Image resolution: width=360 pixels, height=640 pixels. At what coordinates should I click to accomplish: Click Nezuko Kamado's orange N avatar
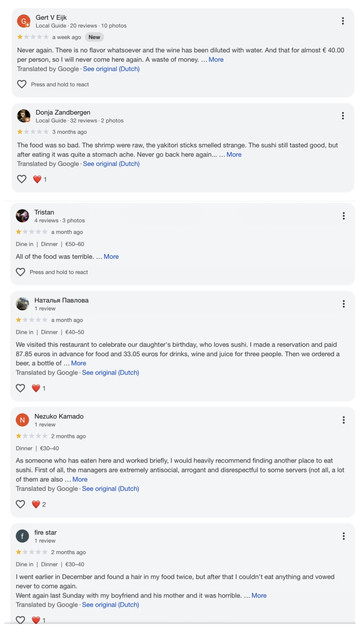tap(22, 420)
